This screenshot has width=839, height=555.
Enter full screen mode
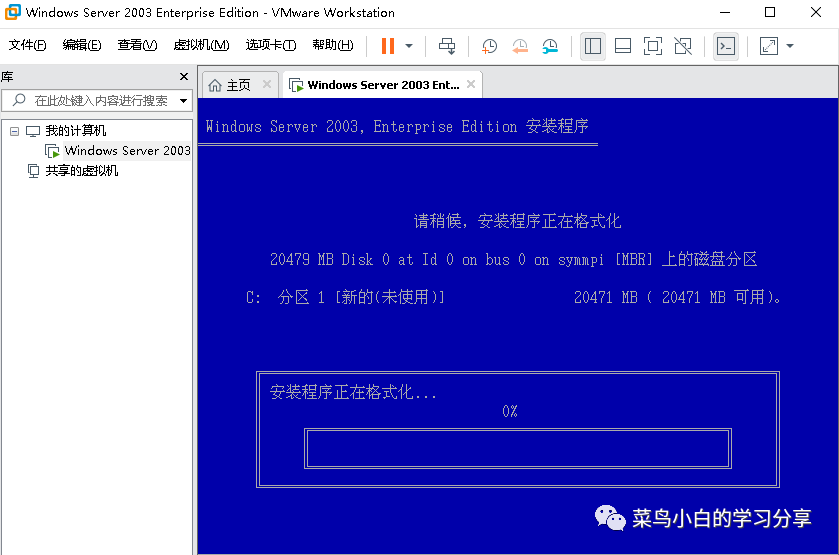(653, 46)
